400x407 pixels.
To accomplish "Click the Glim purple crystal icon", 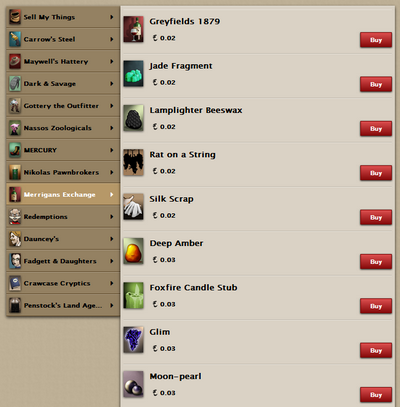I will point(133,340).
